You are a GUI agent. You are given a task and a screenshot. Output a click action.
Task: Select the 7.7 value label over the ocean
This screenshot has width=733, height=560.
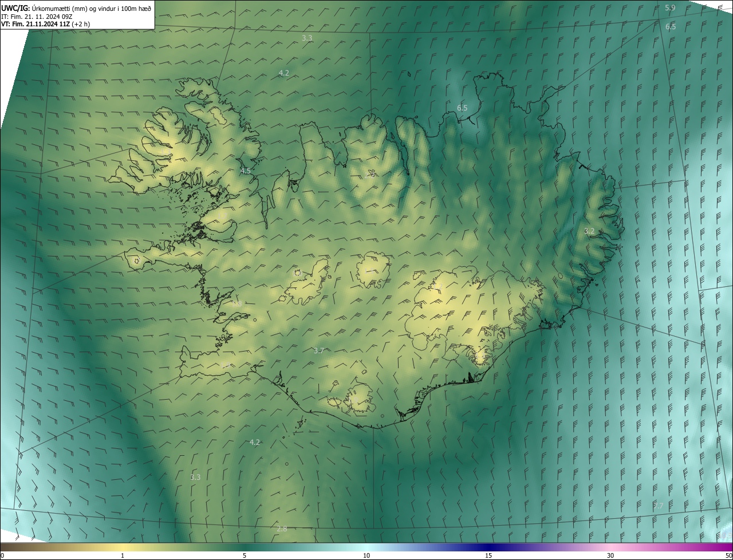(x=658, y=506)
